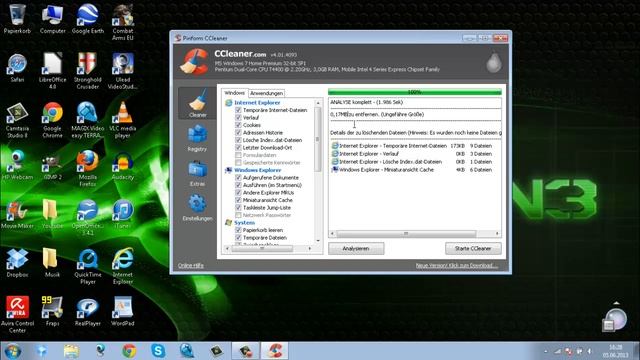Click Starte CCleaner button
This screenshot has width=640, height=360.
coord(473,249)
